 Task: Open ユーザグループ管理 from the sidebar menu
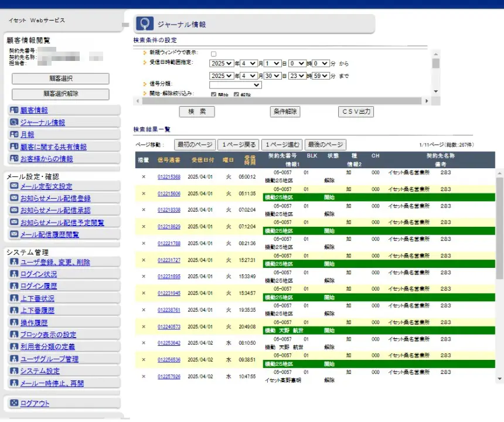pos(49,359)
